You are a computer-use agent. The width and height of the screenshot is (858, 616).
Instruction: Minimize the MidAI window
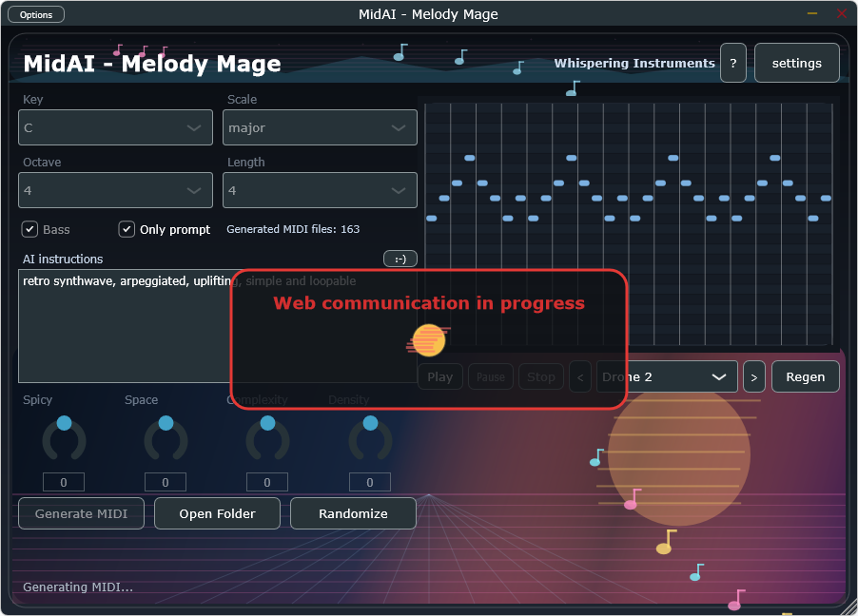coord(812,13)
